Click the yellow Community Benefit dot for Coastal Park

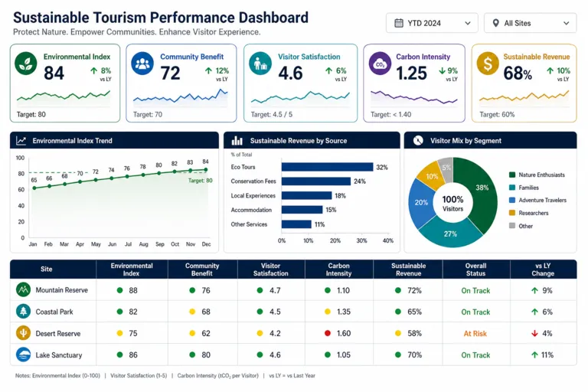pos(192,312)
